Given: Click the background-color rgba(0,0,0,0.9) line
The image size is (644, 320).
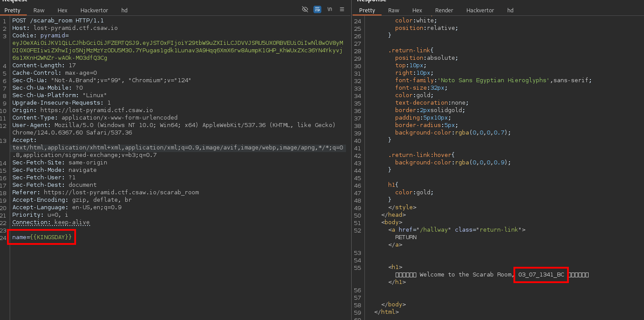Looking at the screenshot, I should coord(453,162).
